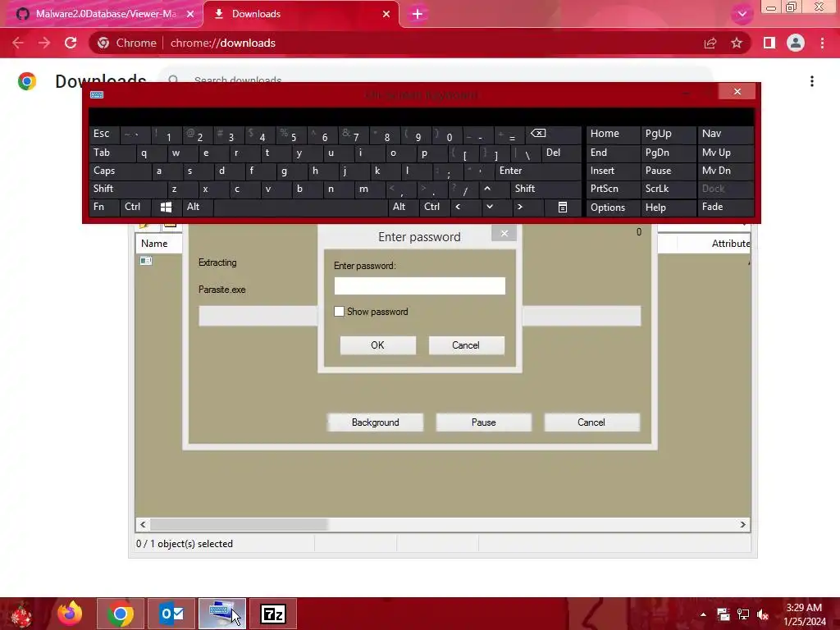Pause the extraction of Parasite.exe
This screenshot has height=630, width=840.
(x=483, y=422)
